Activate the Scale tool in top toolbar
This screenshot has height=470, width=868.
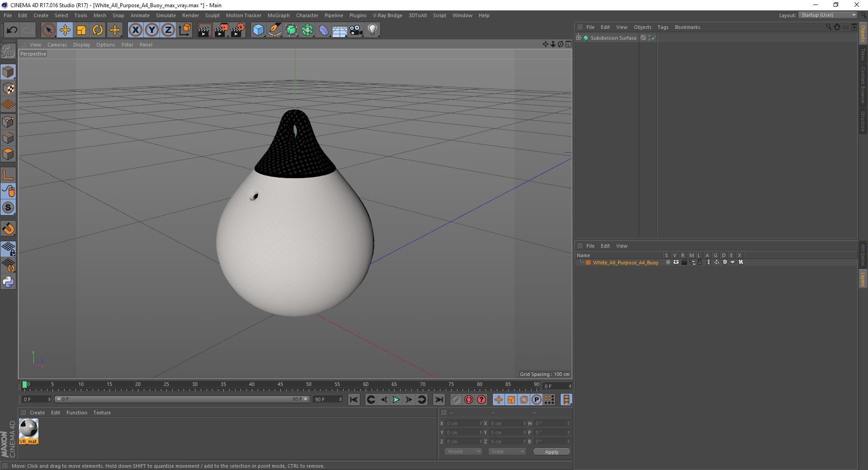81,30
